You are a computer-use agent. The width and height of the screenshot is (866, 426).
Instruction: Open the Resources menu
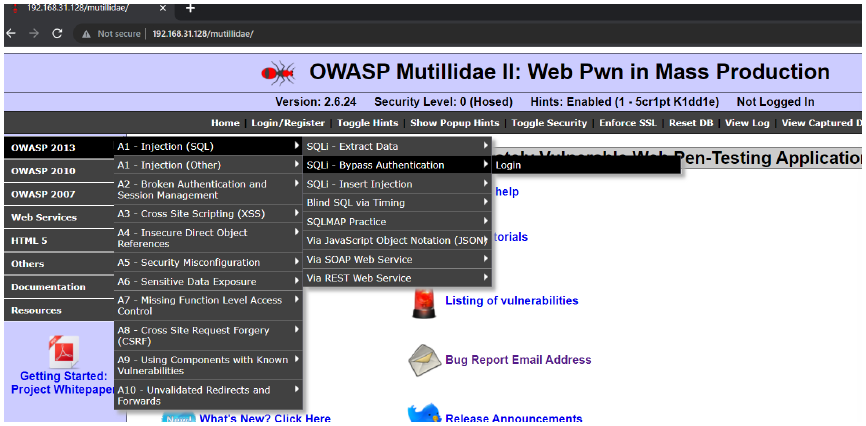pyautogui.click(x=59, y=310)
